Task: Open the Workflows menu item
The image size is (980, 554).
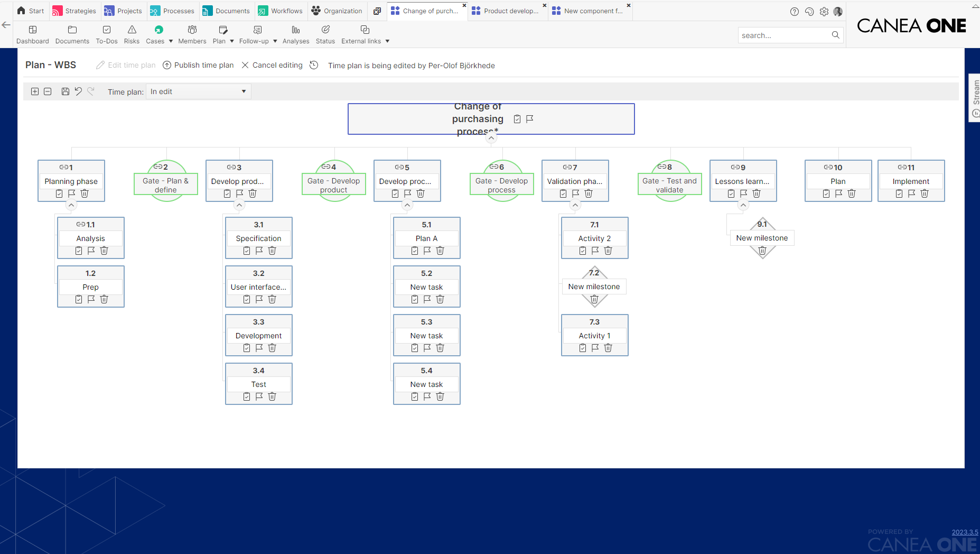Action: click(281, 11)
